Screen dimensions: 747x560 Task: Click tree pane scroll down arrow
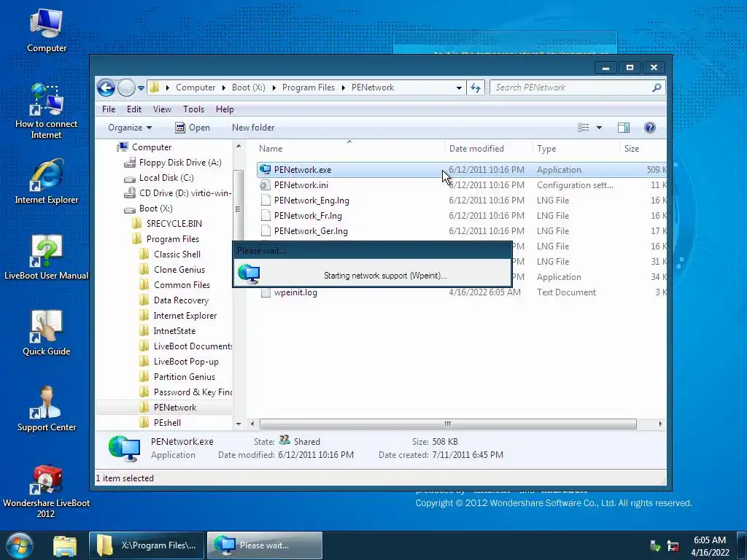click(239, 424)
